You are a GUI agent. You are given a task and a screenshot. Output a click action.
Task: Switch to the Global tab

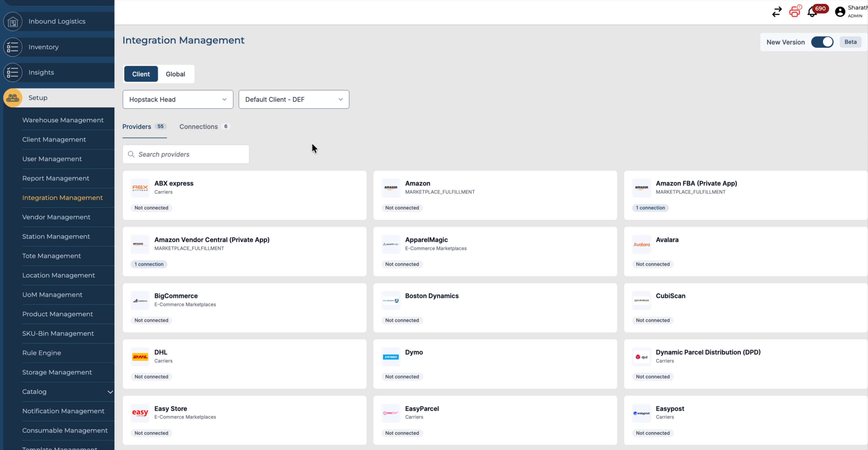(x=175, y=74)
